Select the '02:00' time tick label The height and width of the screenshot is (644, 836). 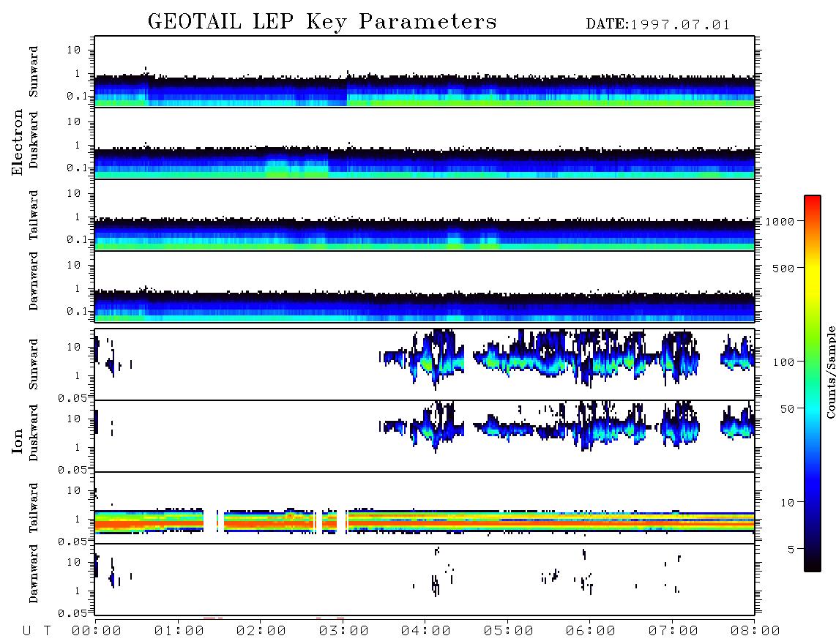[x=261, y=632]
